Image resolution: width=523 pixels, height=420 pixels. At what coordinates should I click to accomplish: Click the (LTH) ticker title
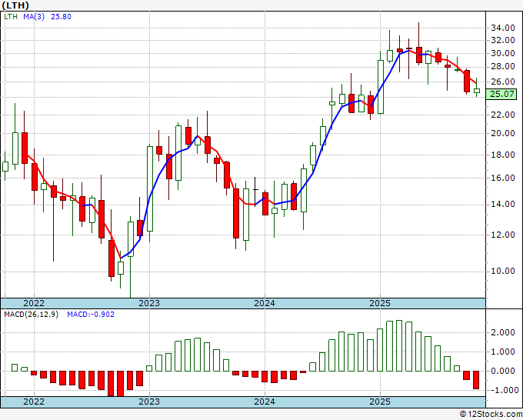[15, 5]
